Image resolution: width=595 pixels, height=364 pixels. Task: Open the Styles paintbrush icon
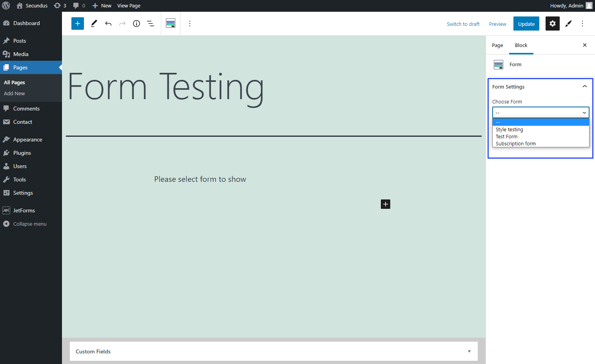tap(568, 24)
